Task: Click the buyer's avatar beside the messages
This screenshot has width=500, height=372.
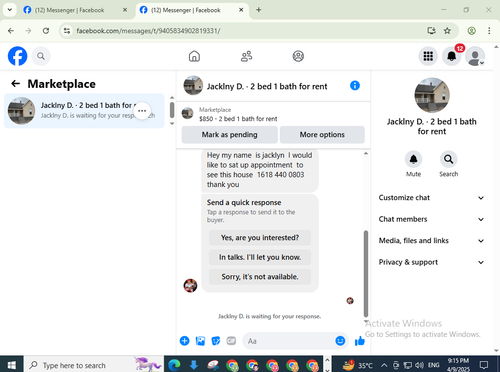Action: click(x=190, y=286)
